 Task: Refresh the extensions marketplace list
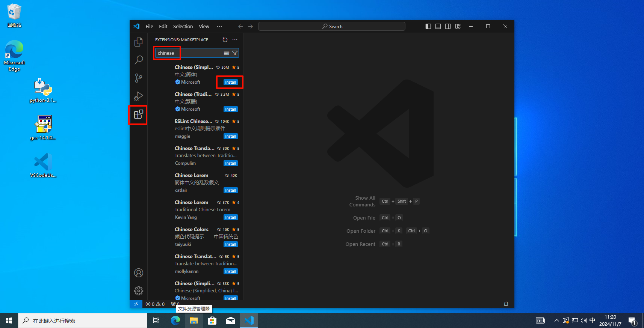point(225,40)
